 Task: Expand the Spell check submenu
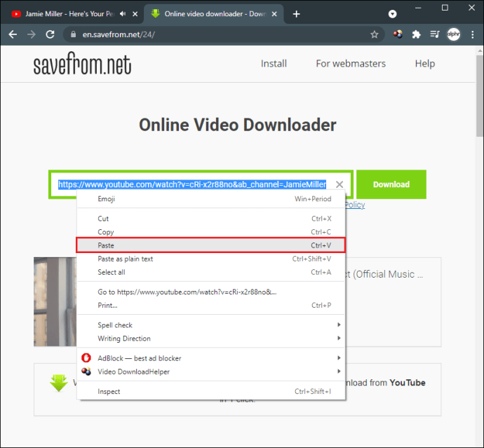point(211,325)
